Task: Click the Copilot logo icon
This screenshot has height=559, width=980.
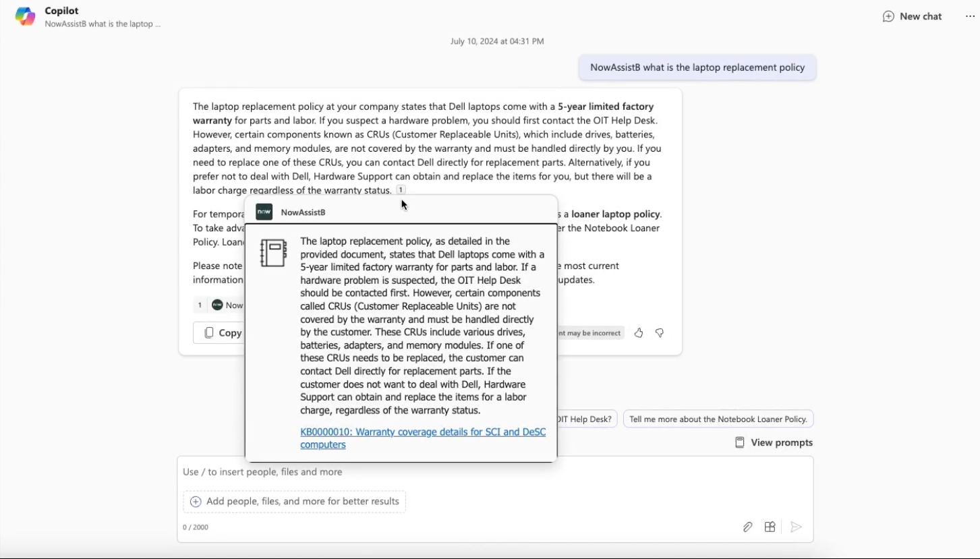Action: (x=26, y=16)
